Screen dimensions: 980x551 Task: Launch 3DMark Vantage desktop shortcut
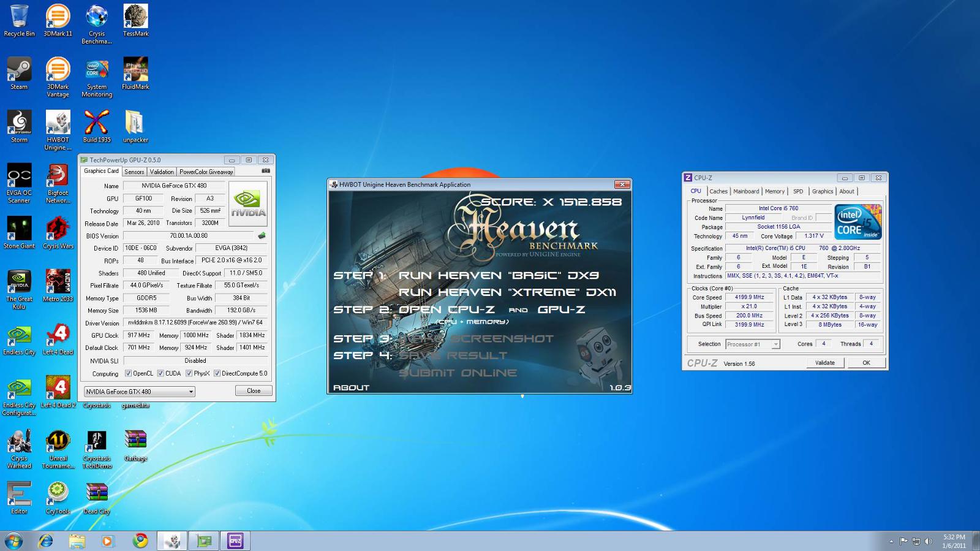(x=58, y=78)
